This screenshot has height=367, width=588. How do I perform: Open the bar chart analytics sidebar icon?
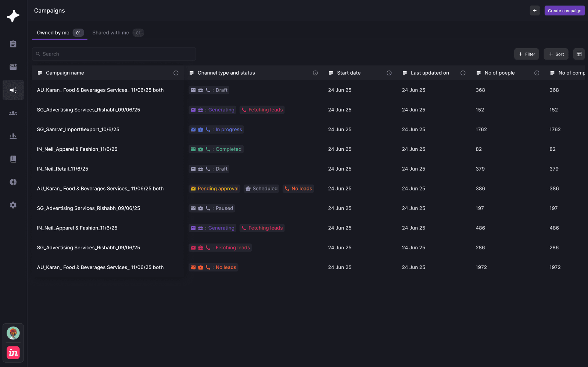13,136
